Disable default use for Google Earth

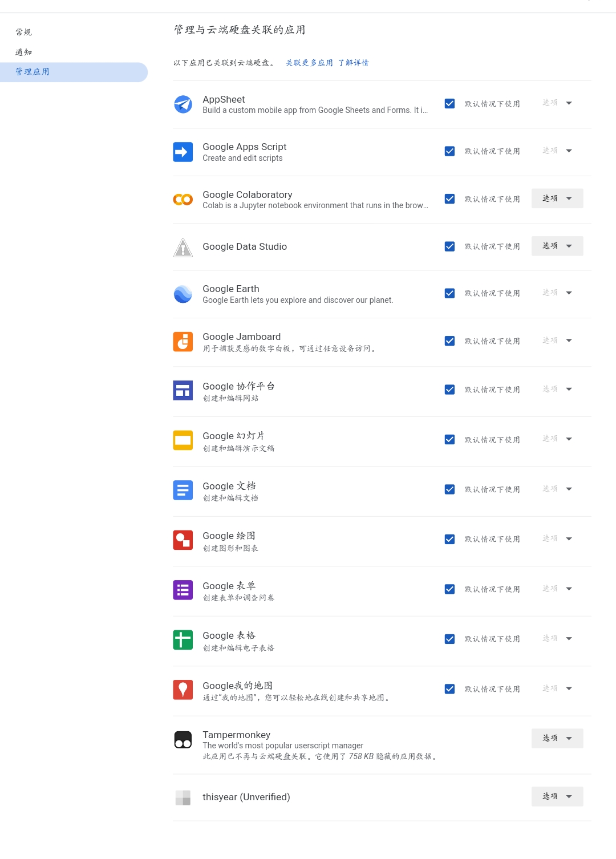click(449, 293)
